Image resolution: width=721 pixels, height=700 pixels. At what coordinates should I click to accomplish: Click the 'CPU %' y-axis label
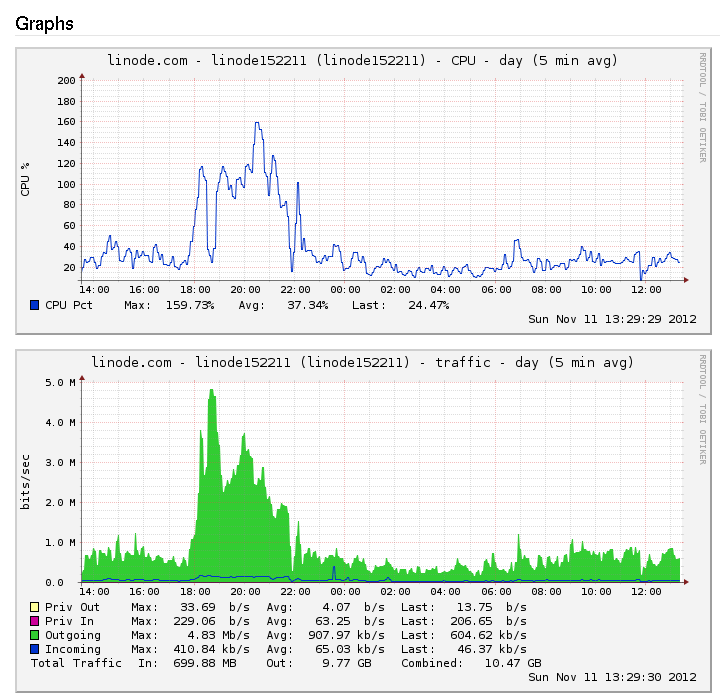pos(25,178)
